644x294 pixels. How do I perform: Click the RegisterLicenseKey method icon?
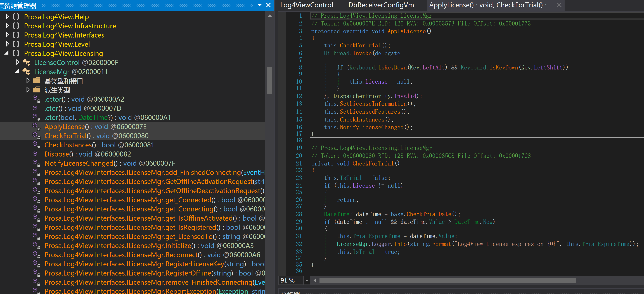pos(36,264)
